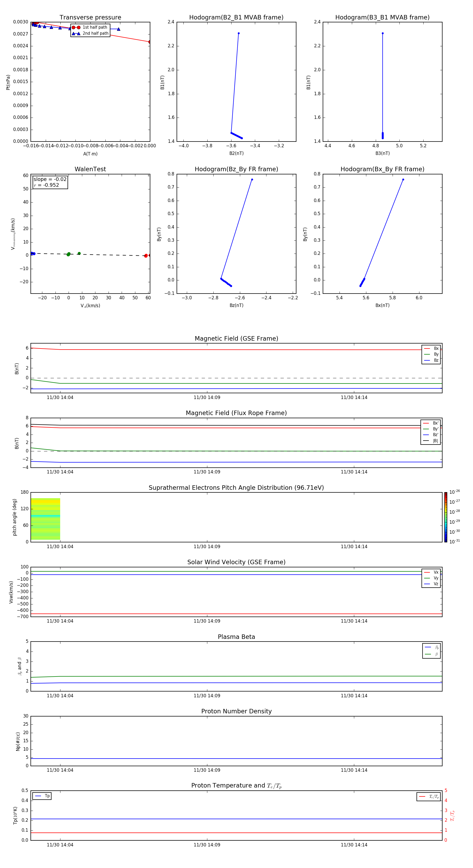Click the "Proton Number Density" title
The image size is (473, 868).
(236, 711)
